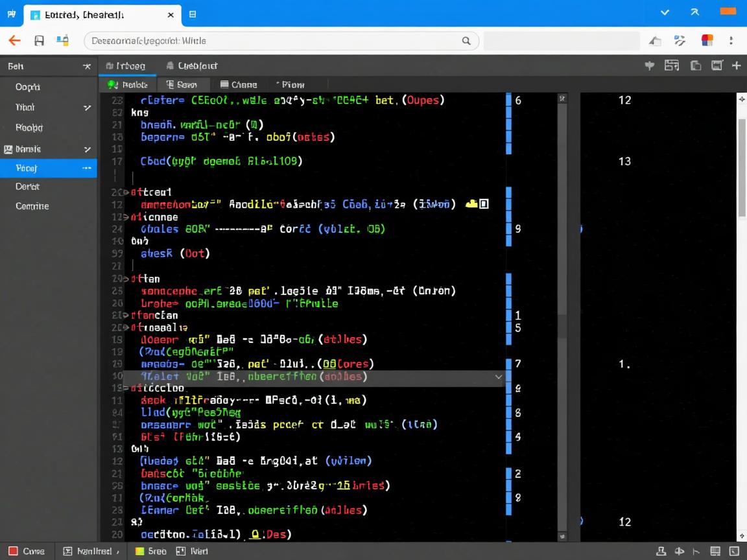
Task: Collapse the sidebar section with picture icon
Action: pos(87,149)
